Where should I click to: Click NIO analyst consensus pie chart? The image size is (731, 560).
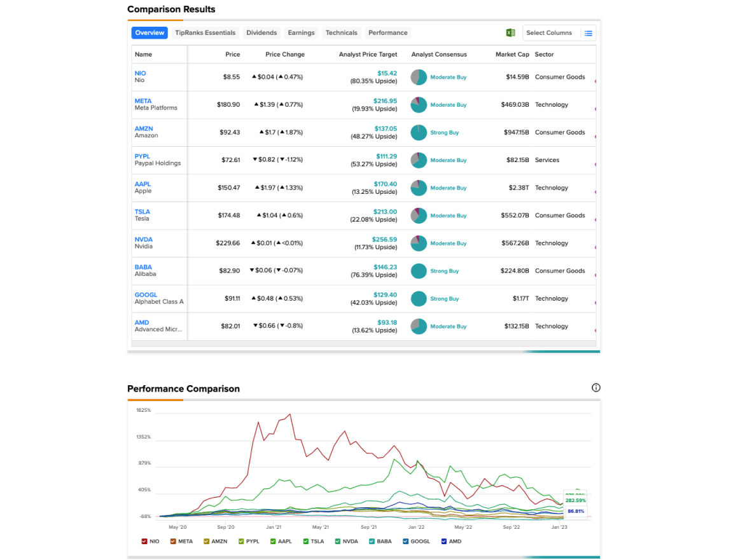(x=419, y=78)
